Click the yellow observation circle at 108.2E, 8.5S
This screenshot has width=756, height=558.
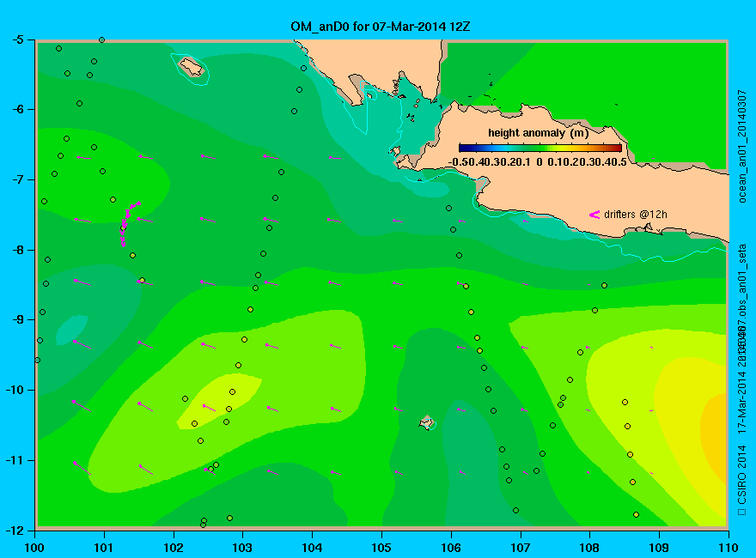604,286
